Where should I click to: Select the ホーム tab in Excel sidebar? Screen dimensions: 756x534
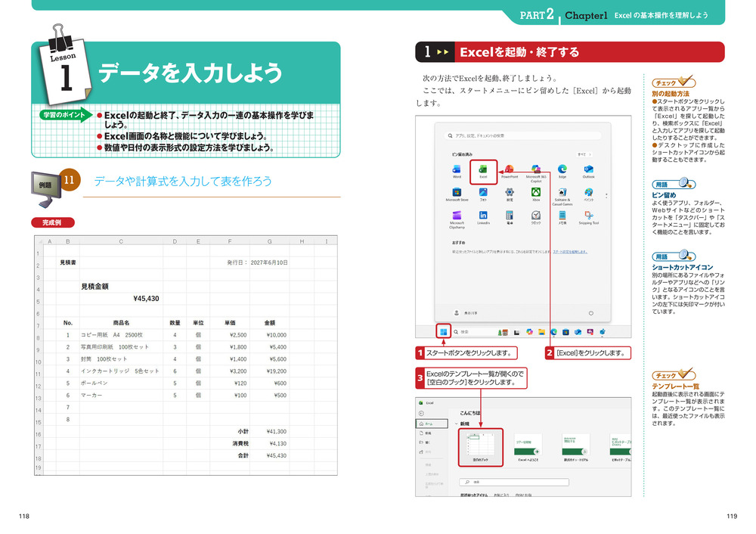427,425
